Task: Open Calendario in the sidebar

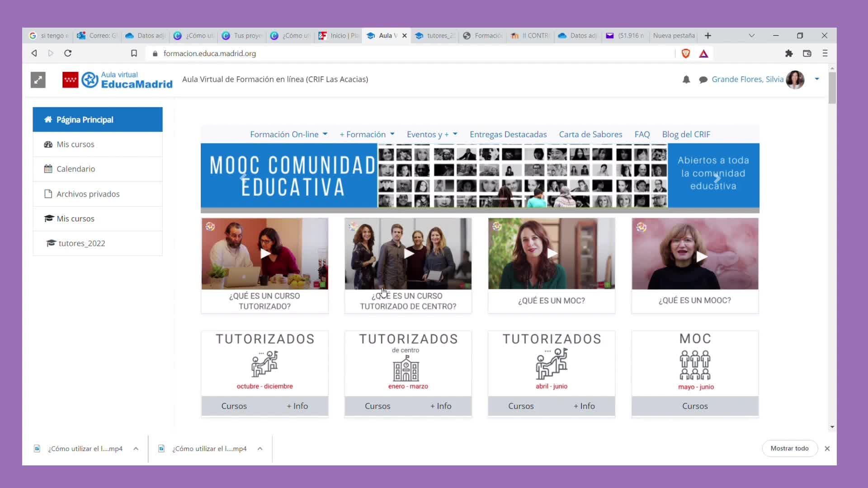Action: click(x=75, y=169)
